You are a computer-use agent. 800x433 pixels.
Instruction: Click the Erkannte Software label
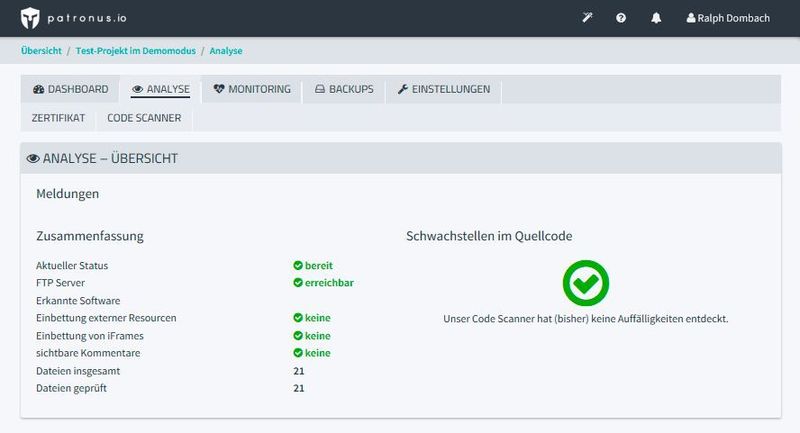point(78,300)
